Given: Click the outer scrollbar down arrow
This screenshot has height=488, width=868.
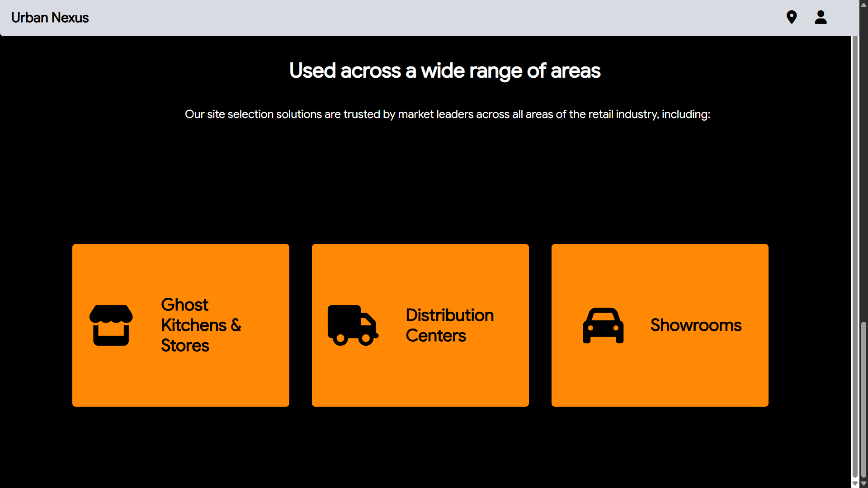Looking at the screenshot, I should (x=863, y=483).
